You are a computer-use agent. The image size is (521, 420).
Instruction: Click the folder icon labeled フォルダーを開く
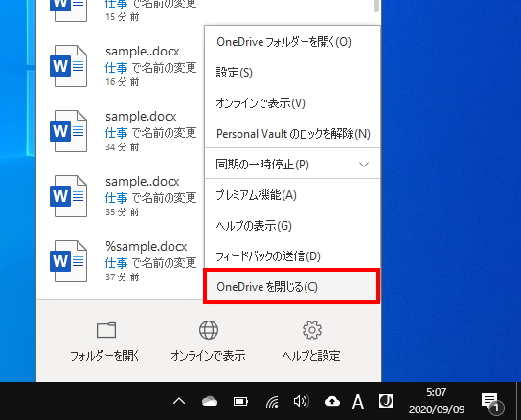point(106,330)
